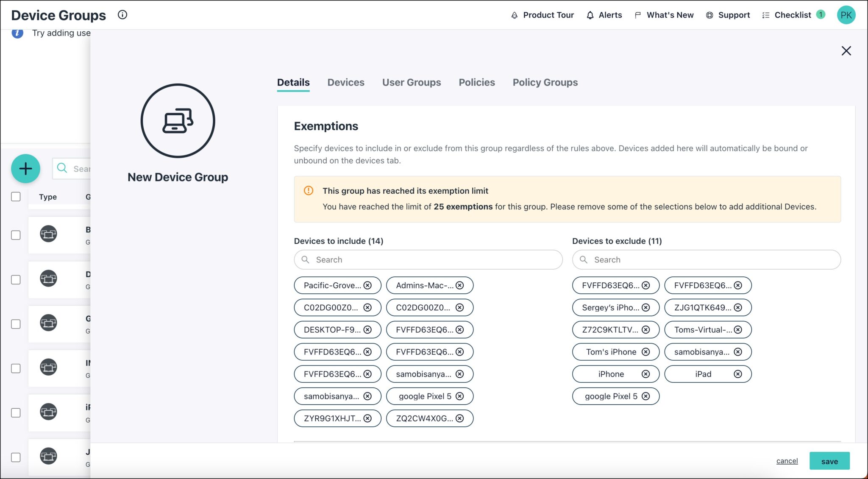Remove "google Pixel 5" from devices to include
The height and width of the screenshot is (479, 868).
pyautogui.click(x=459, y=396)
